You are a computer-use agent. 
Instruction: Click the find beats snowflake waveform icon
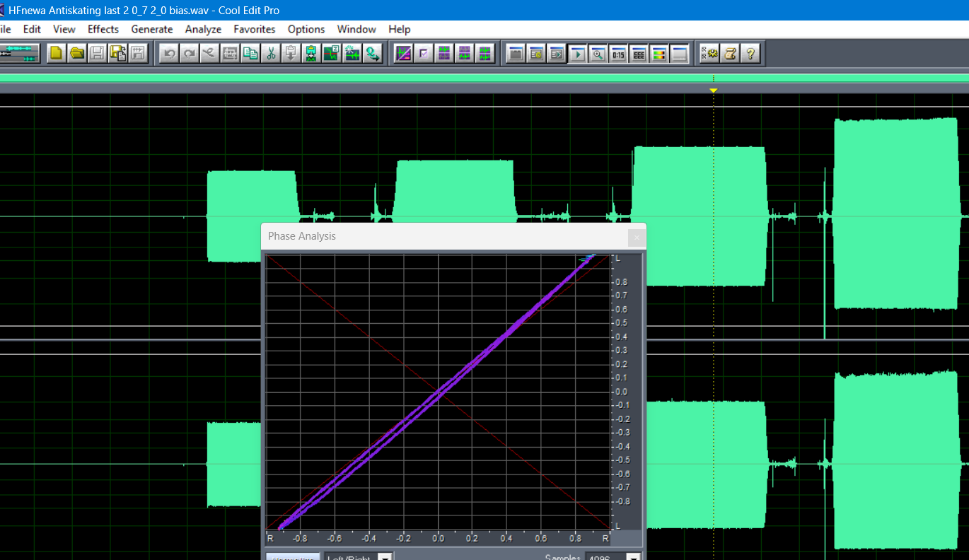(353, 53)
